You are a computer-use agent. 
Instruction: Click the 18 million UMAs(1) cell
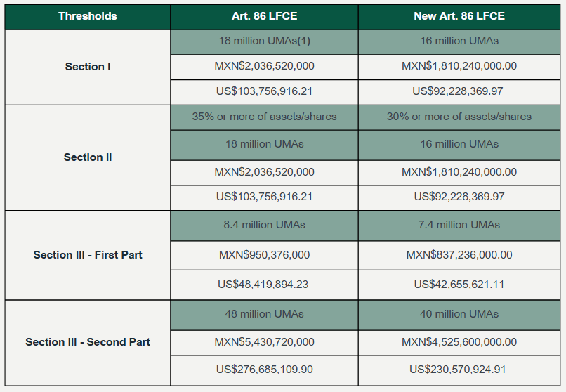coord(264,41)
